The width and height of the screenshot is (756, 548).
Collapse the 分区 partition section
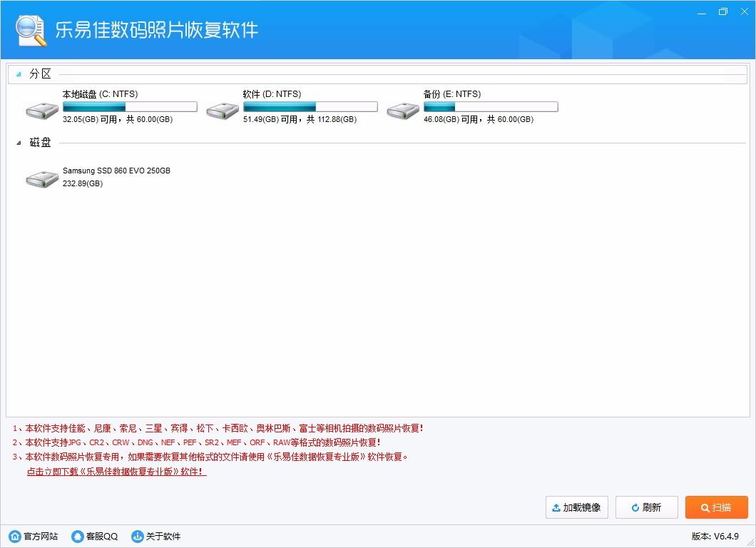[x=19, y=74]
